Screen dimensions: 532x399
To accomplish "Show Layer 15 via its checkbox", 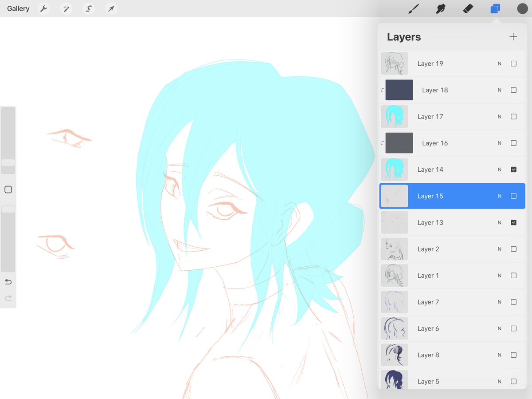I will pyautogui.click(x=513, y=196).
